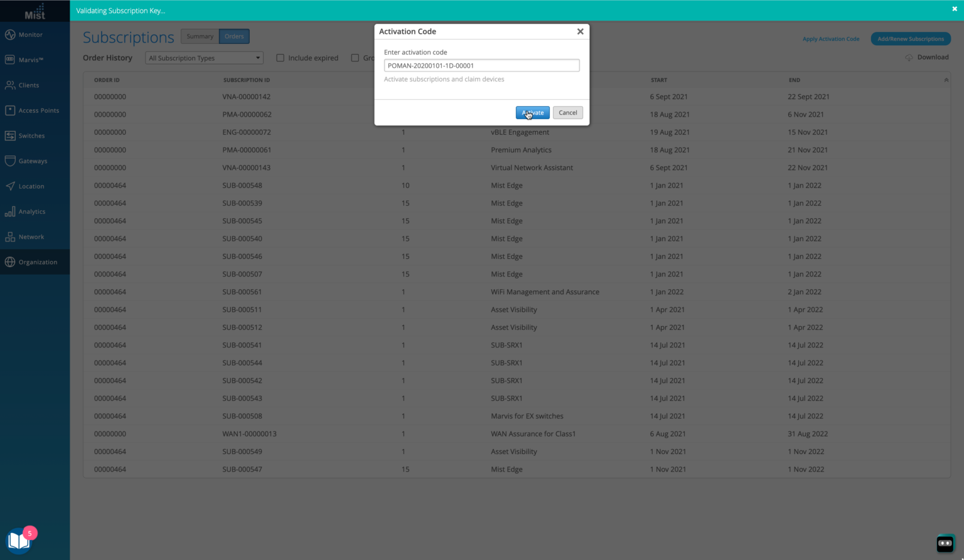Check the Group subscriptions checkbox
964x560 pixels.
355,58
